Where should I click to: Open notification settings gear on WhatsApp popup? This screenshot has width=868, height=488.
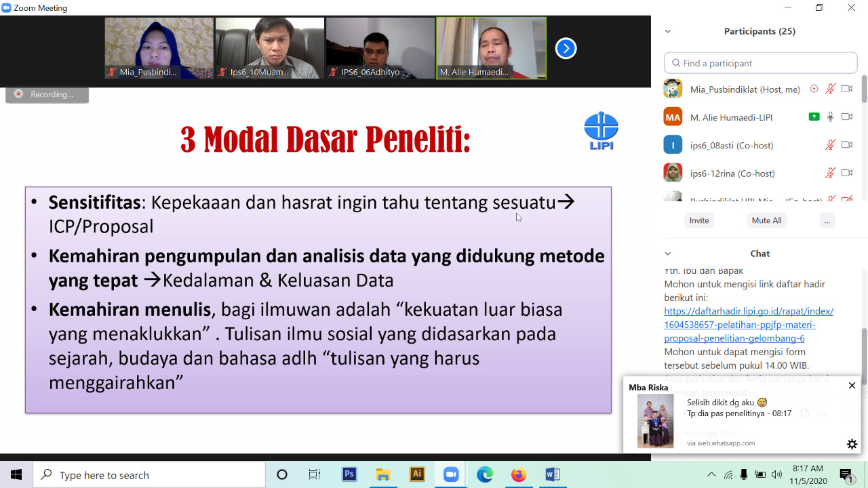(x=852, y=445)
